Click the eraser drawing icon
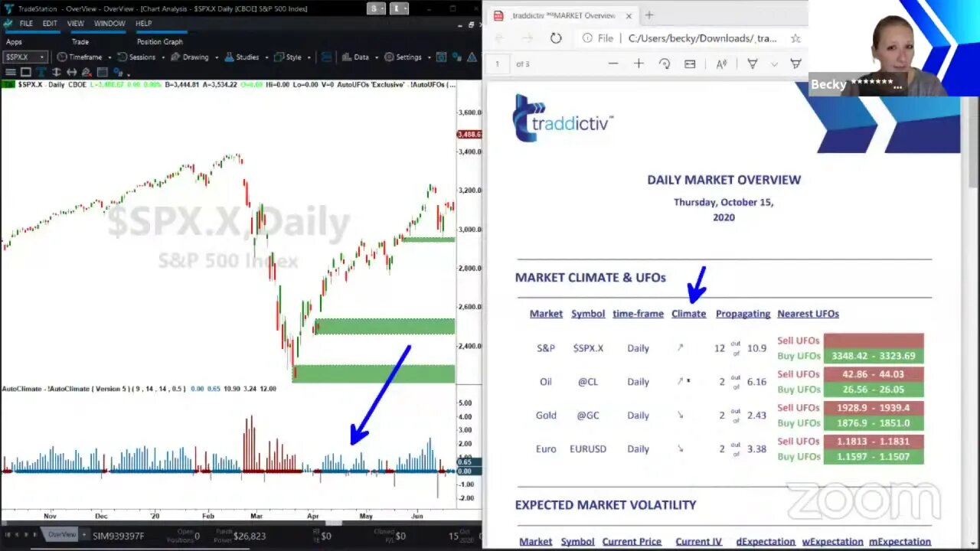 point(87,72)
